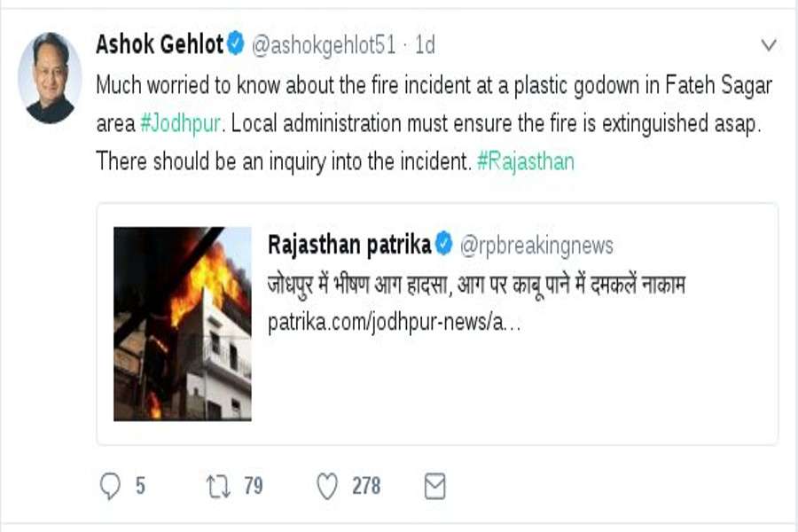Click Rajasthan patrika's verified badge
This screenshot has width=798, height=532.
coord(444,245)
